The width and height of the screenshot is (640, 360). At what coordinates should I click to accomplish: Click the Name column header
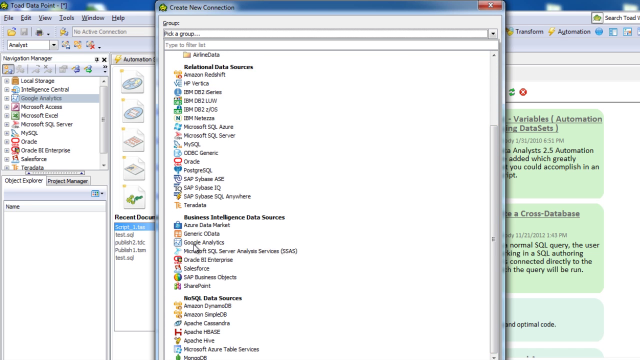55,207
